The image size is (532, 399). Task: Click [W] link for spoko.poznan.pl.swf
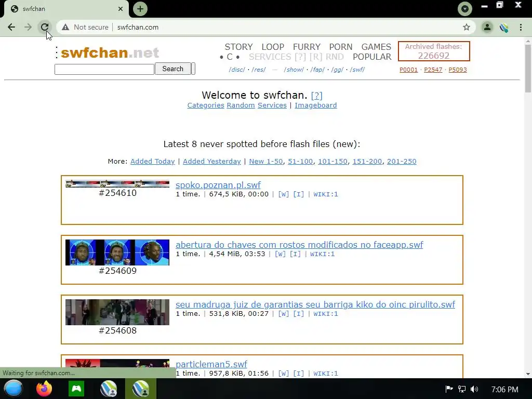[x=283, y=194]
